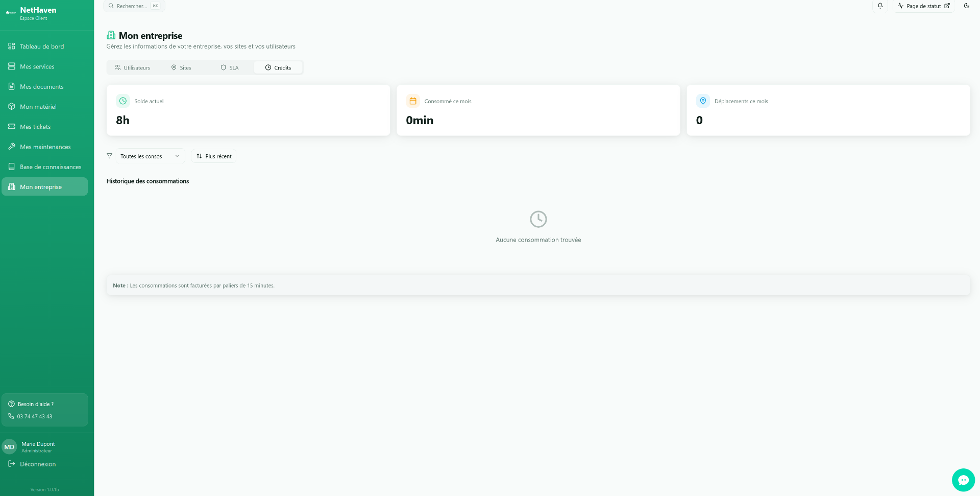Click Historique des consommations heading
This screenshot has width=980, height=496.
148,181
